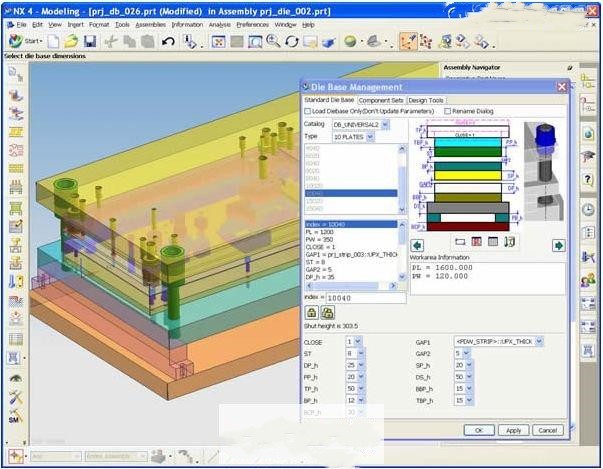
Task: Click the double padlock icon below index field
Action: pos(327,312)
